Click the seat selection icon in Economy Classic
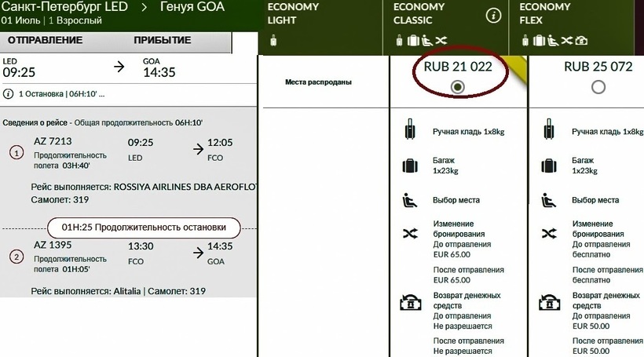 point(408,200)
